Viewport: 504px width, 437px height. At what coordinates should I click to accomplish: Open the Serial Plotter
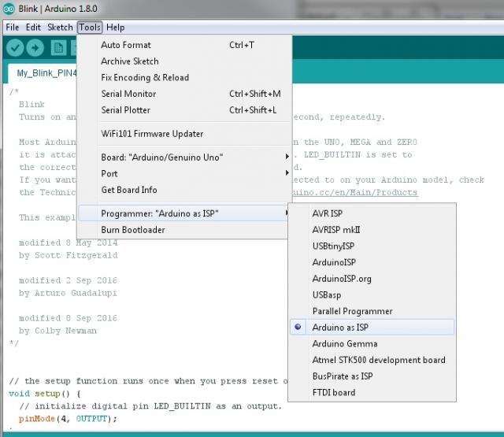(x=185, y=110)
